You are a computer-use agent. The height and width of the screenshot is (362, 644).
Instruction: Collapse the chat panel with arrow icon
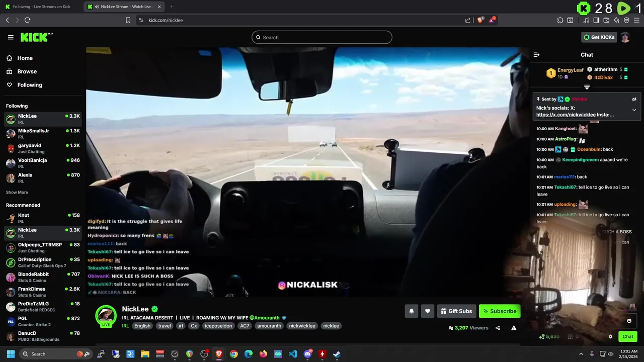pos(536,55)
